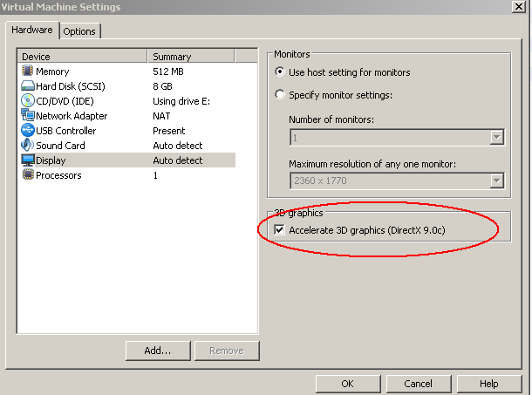Screen dimensions: 532x395
Task: Open the Number of monitors dropdown
Action: coord(497,137)
